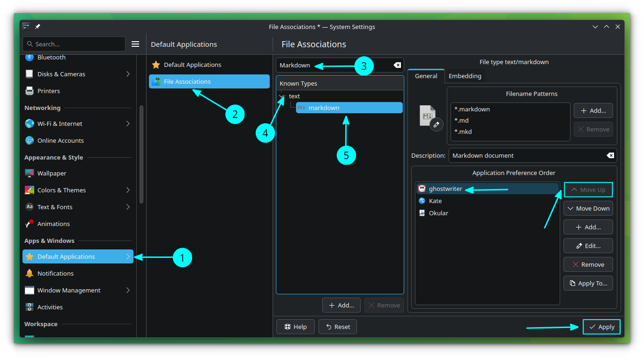
Task: Select Kate in preference list
Action: [x=487, y=201]
